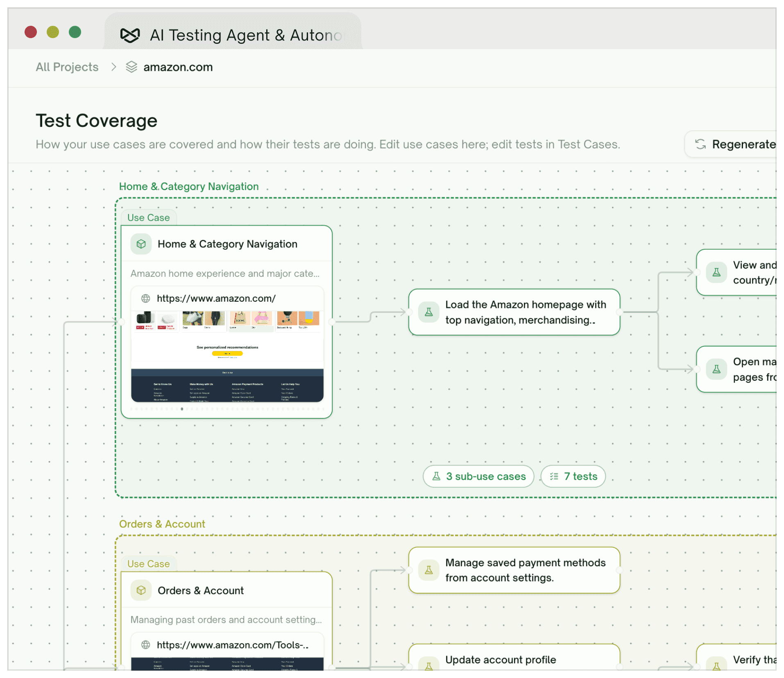
Task: Click the layers icon beside amazon.com breadcrumb
Action: tap(131, 67)
